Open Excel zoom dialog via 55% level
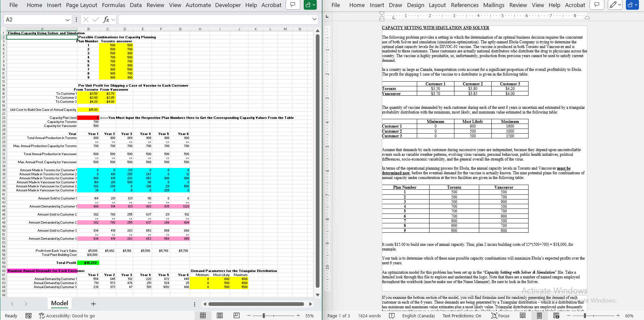This screenshot has width=644, height=320. pyautogui.click(x=309, y=316)
